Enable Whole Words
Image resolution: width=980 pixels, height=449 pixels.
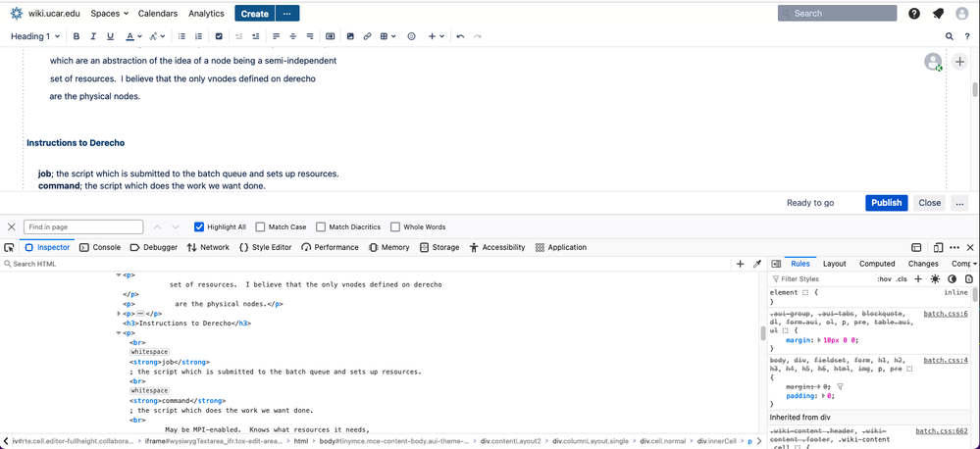[x=395, y=226]
